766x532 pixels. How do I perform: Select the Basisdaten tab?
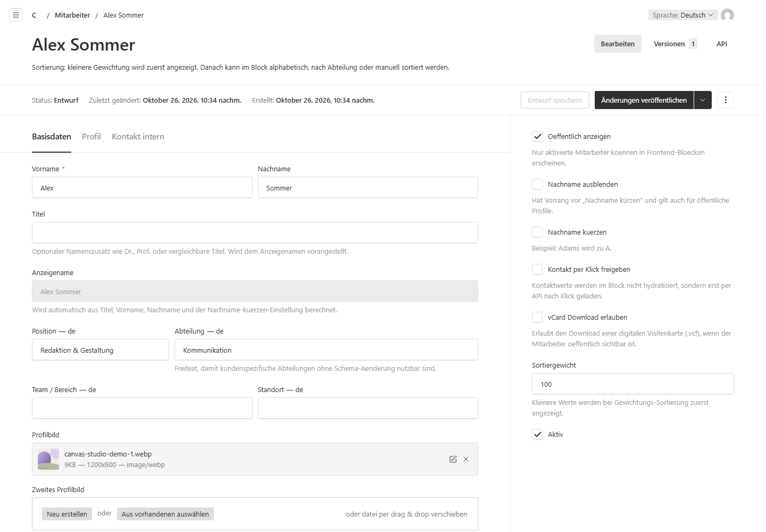point(52,137)
